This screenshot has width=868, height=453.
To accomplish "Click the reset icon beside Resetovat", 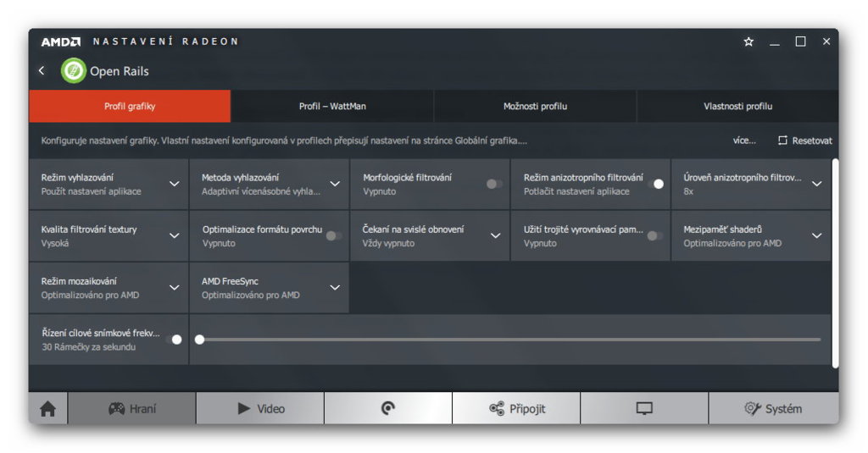I will click(x=782, y=141).
